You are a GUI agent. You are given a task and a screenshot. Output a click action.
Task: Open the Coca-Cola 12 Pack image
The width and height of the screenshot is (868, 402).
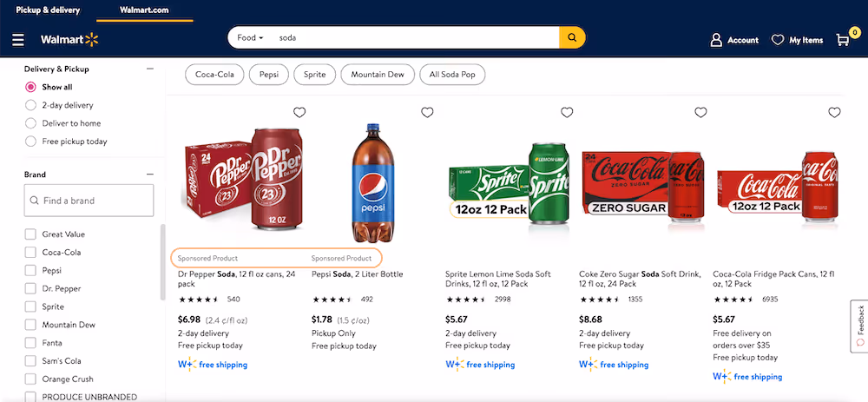(778, 188)
